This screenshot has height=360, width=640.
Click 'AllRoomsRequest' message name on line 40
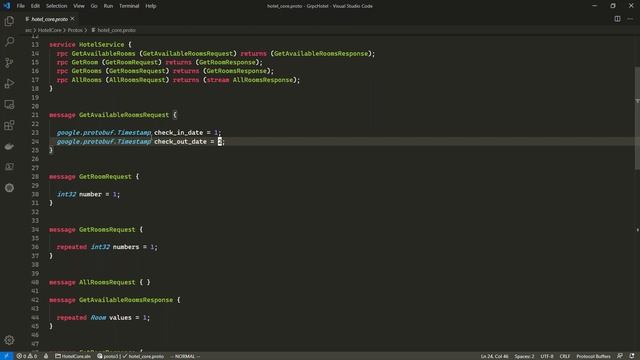107,282
